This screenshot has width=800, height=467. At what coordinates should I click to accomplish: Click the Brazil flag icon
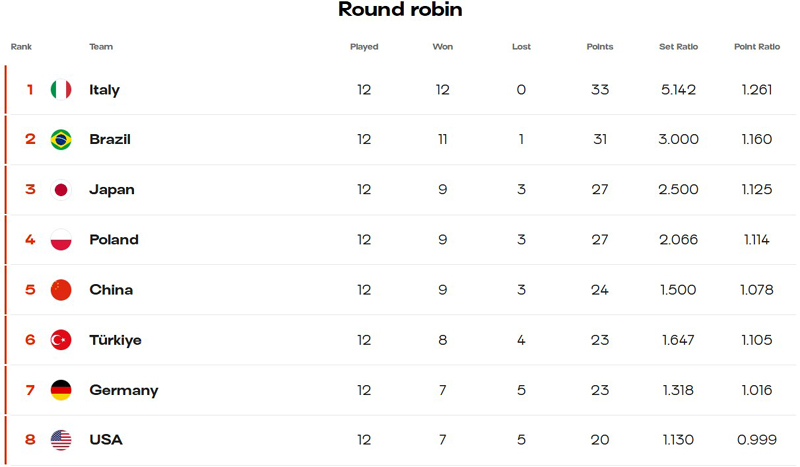[x=61, y=139]
